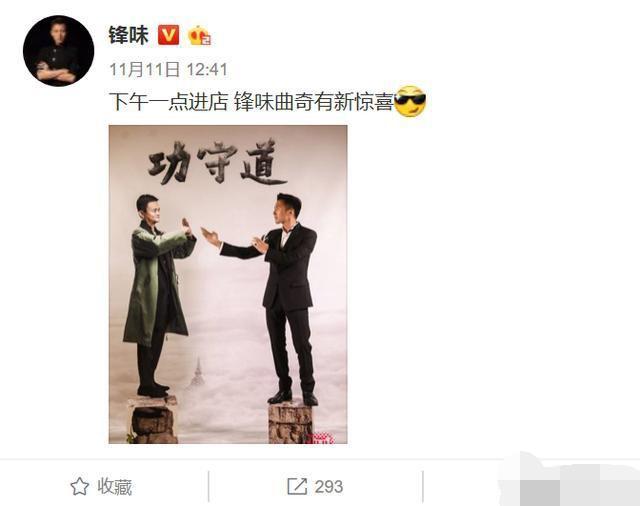Click the crown membership badge
Screen dimensions: 640x506
click(x=199, y=36)
